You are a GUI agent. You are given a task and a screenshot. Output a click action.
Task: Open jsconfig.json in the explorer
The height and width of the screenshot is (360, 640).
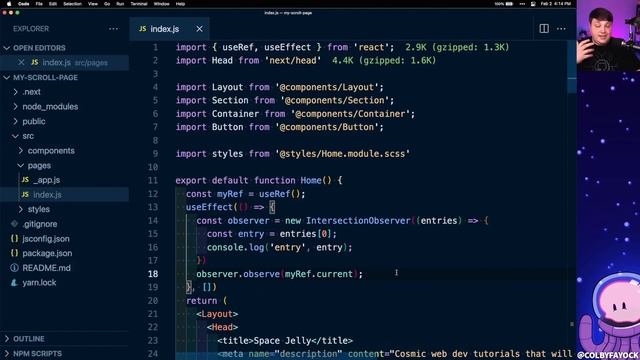click(x=46, y=238)
